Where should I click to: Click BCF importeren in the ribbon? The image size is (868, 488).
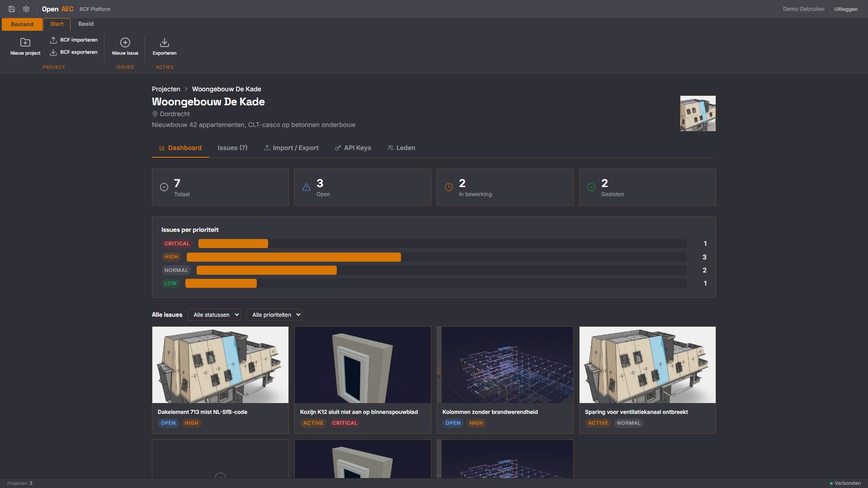74,40
